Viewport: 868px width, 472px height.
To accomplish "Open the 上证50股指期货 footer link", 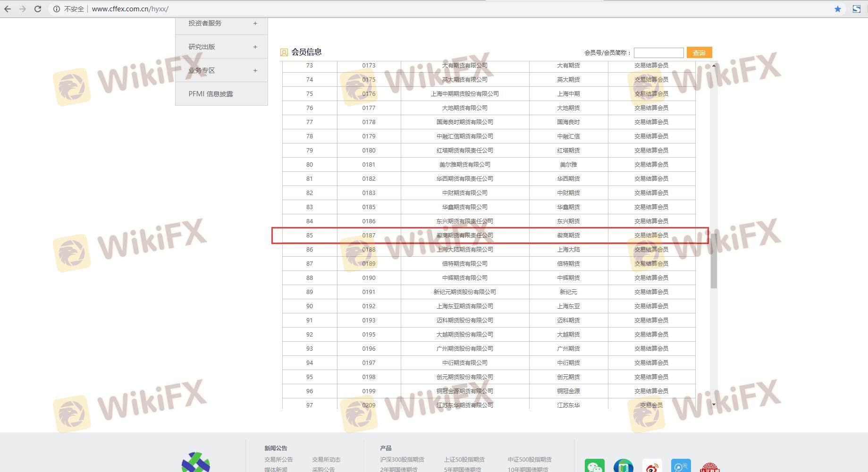I will (464, 459).
